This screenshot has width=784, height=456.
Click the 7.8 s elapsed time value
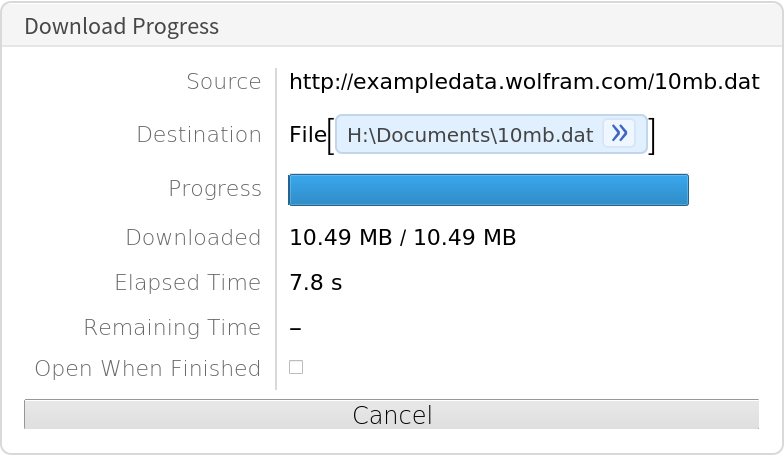pyautogui.click(x=315, y=283)
